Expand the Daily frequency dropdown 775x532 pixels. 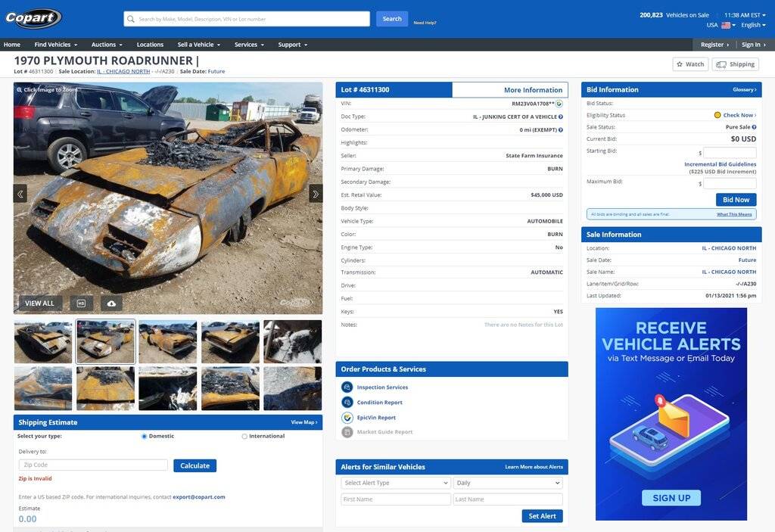508,483
